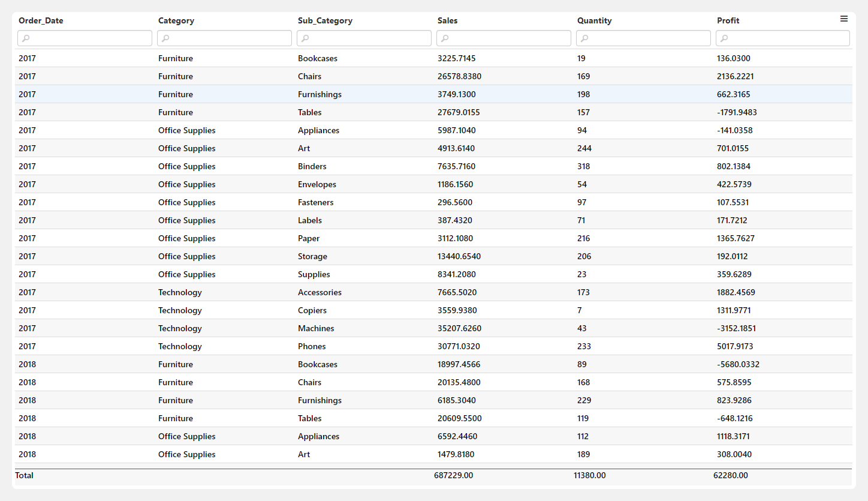Sort by Profit column header
This screenshot has height=501, width=868.
click(x=728, y=21)
